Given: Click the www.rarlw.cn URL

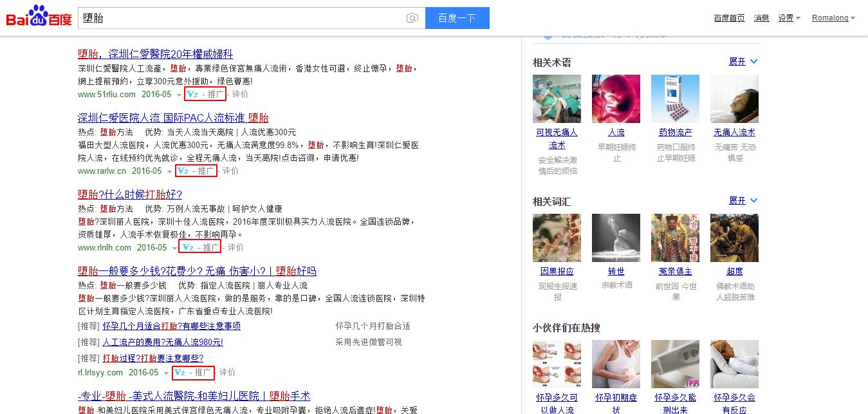Looking at the screenshot, I should [102, 171].
